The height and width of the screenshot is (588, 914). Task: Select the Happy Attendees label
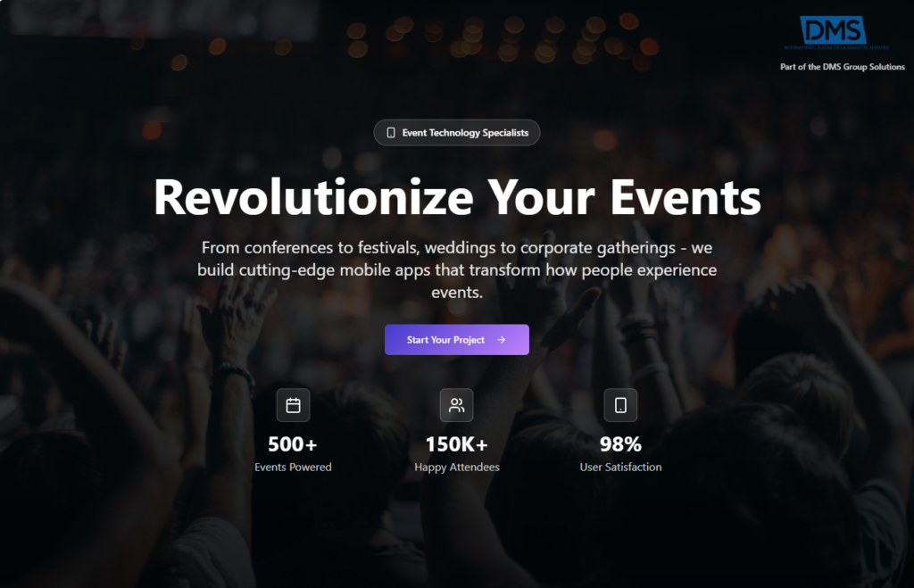click(456, 467)
